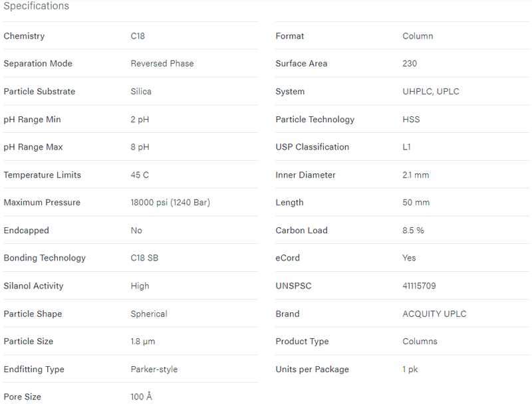532x404 pixels.
Task: Select the 8 pH value
Action: [x=140, y=147]
